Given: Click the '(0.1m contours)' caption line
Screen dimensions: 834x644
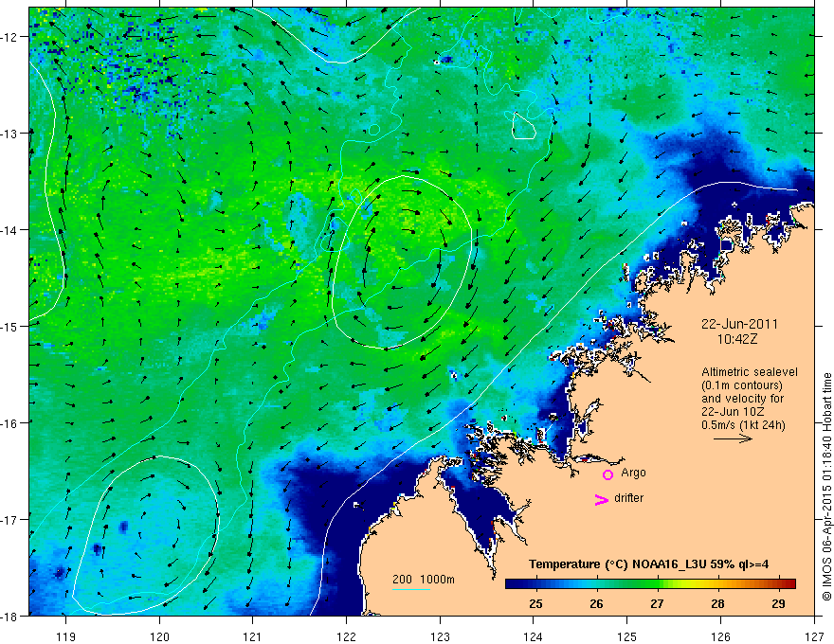Looking at the screenshot, I should point(742,385).
